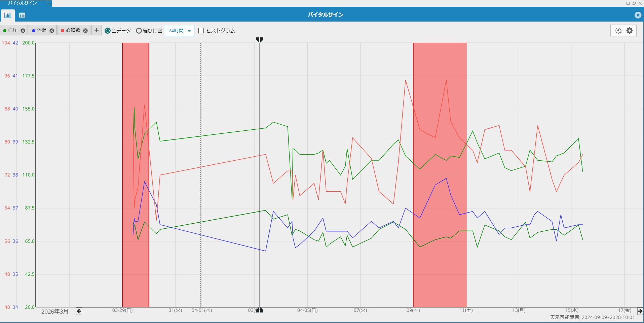Go to next dates with right arrow
Screen dimensions: 644x323
[x=640, y=311]
